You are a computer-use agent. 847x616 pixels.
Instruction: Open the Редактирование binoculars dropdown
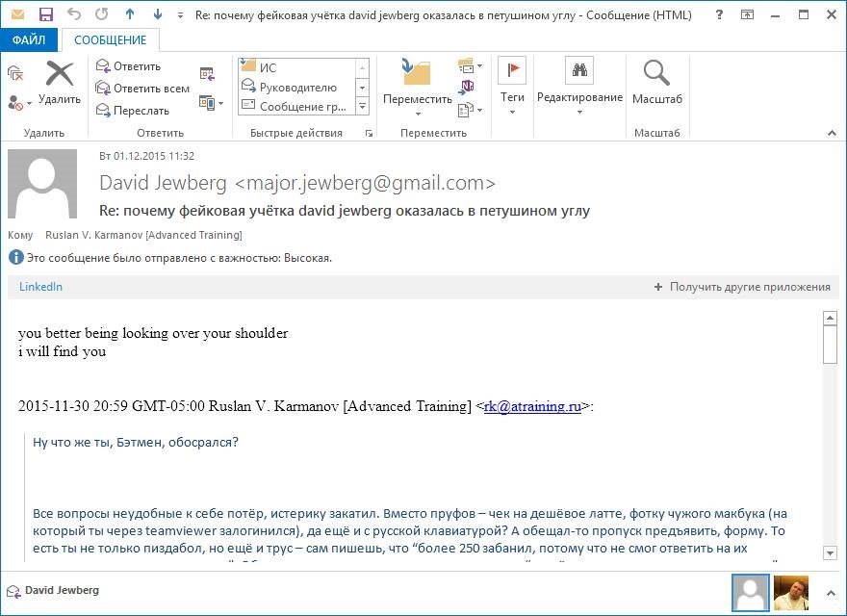click(579, 86)
